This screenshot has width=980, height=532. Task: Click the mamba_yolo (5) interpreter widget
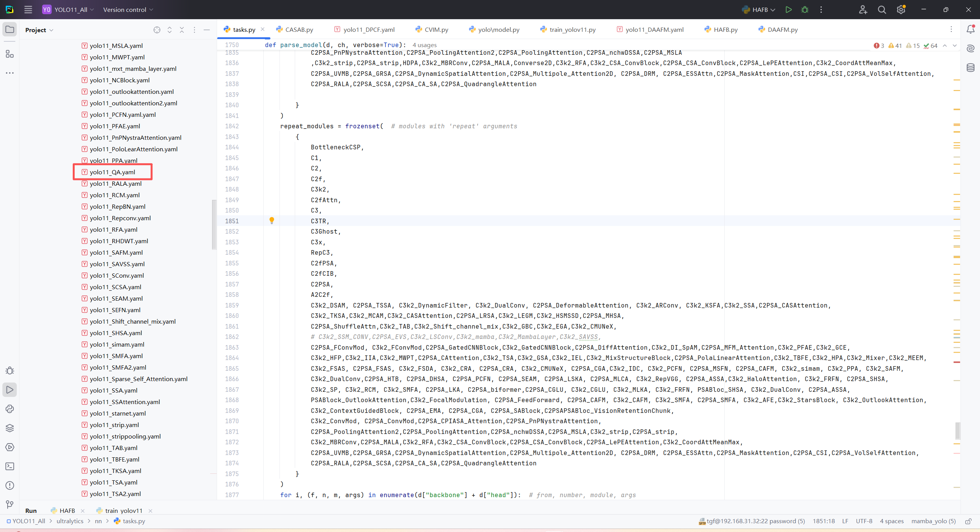tap(933, 521)
